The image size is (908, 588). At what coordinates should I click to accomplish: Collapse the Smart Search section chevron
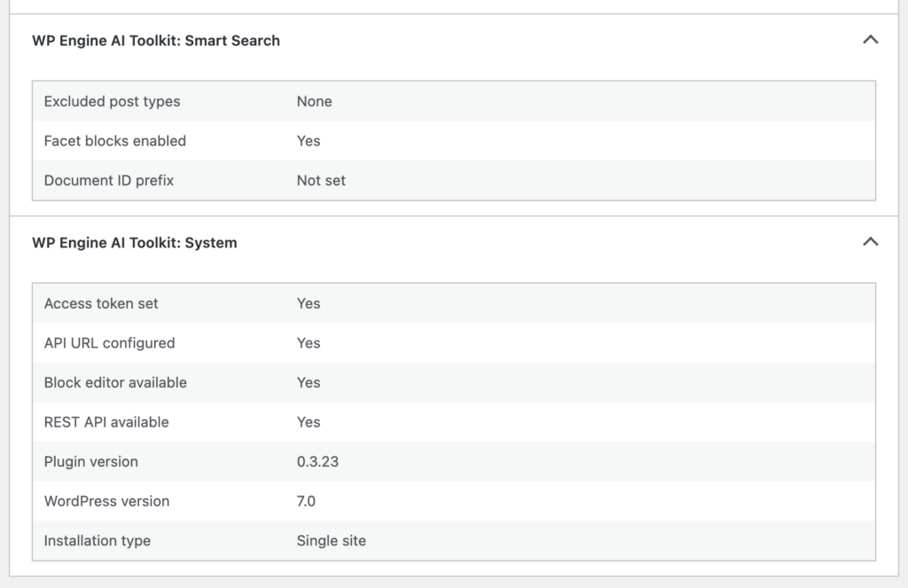pyautogui.click(x=871, y=40)
